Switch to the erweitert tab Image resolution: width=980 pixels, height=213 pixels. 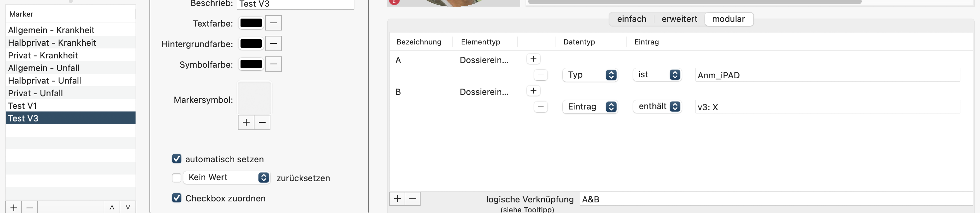click(679, 19)
